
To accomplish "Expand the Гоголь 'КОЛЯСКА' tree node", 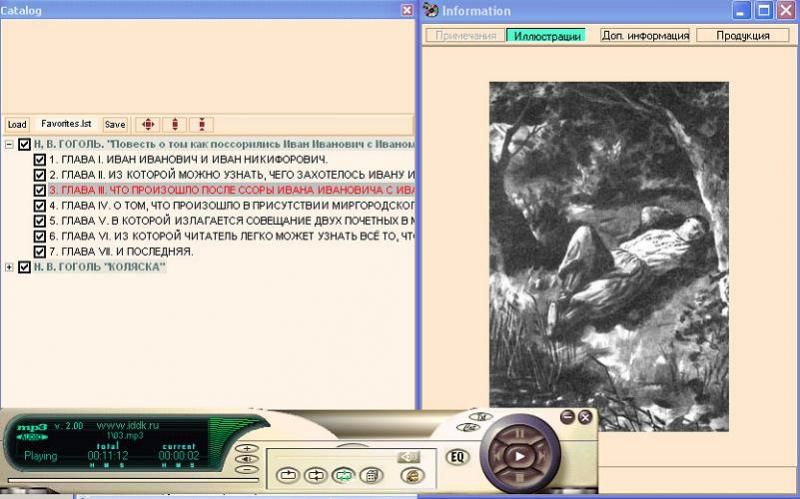I will (9, 267).
